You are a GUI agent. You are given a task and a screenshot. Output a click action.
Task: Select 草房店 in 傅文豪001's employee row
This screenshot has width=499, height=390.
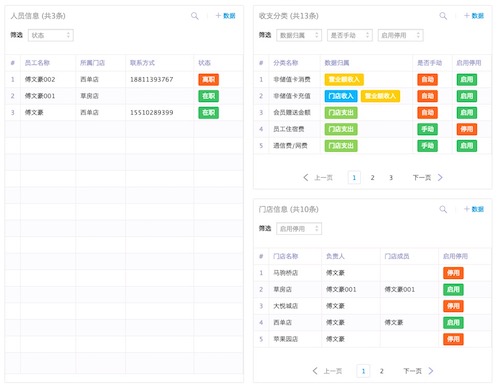[x=89, y=96]
